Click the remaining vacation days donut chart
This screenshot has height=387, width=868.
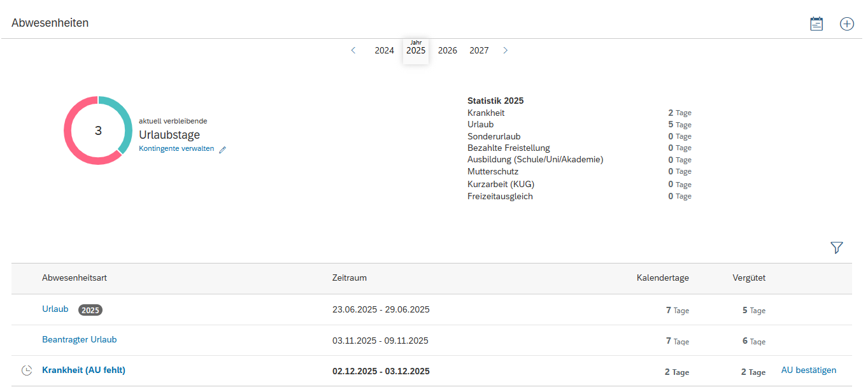pyautogui.click(x=97, y=130)
